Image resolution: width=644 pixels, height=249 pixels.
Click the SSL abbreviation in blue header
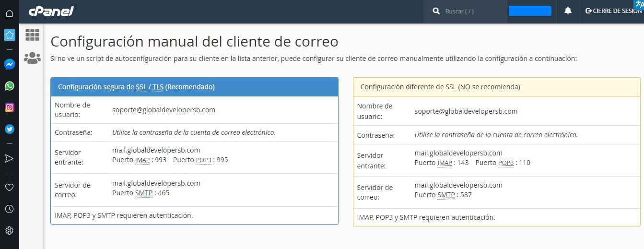coord(141,87)
